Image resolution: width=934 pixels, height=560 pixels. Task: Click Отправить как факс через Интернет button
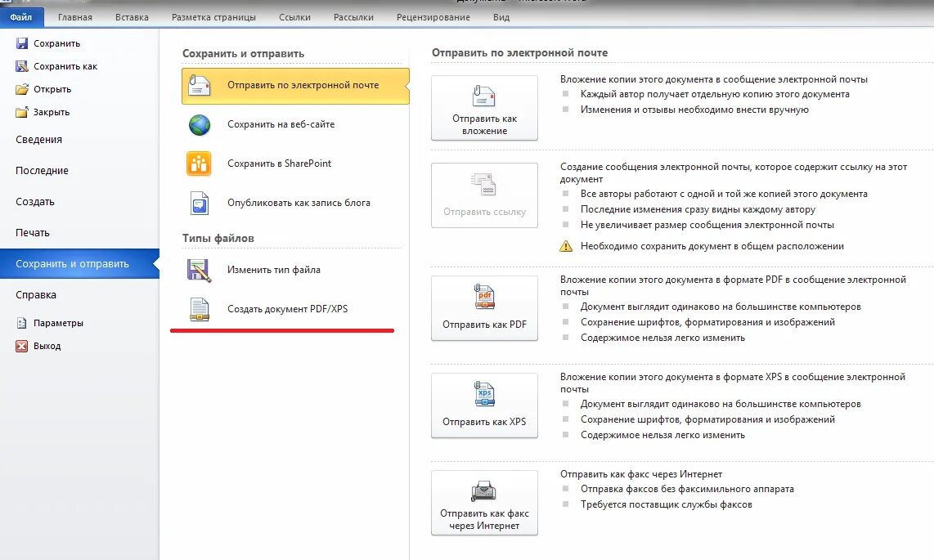[484, 503]
